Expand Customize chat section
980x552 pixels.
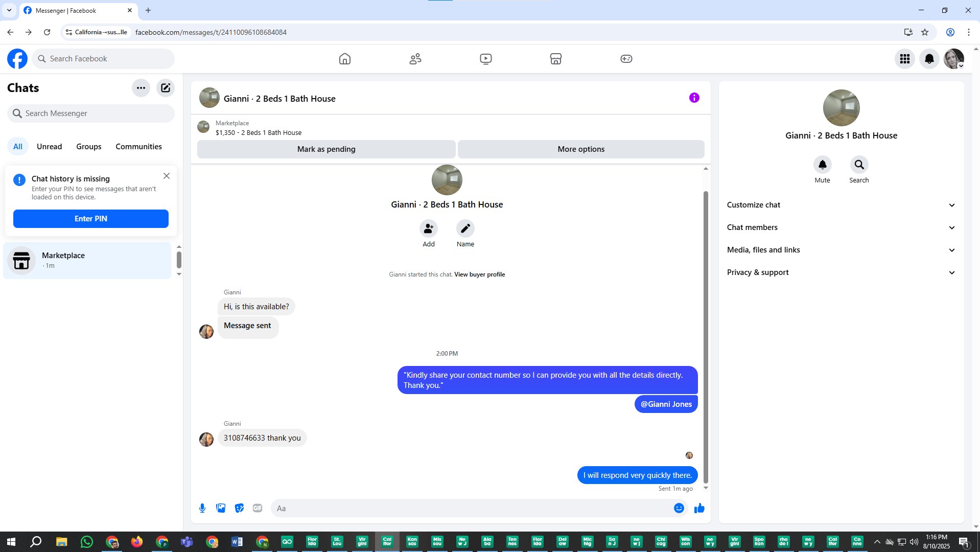point(842,205)
